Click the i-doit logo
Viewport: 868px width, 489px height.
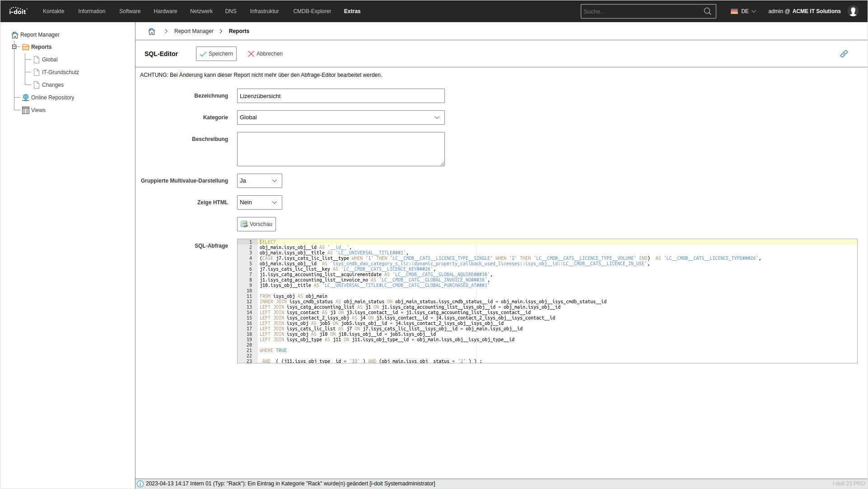(19, 11)
